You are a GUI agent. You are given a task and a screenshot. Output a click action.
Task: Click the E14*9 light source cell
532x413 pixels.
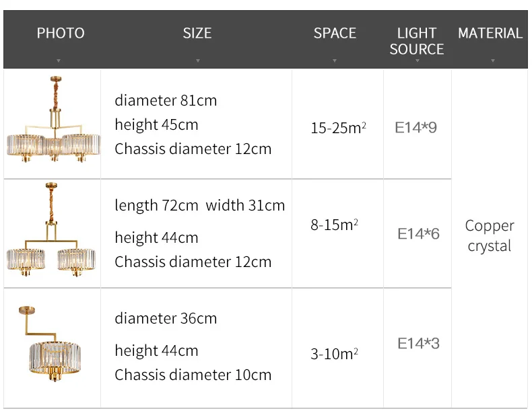(x=415, y=127)
